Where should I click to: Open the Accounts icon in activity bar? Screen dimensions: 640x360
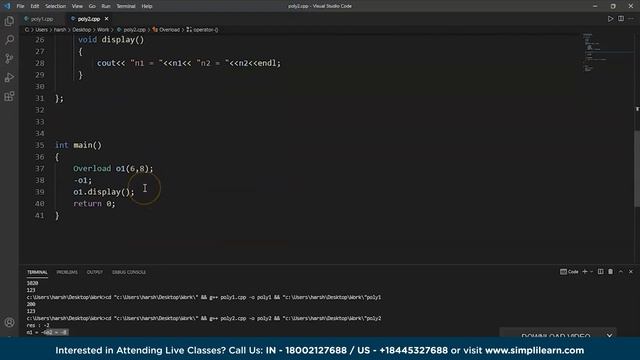(x=9, y=322)
